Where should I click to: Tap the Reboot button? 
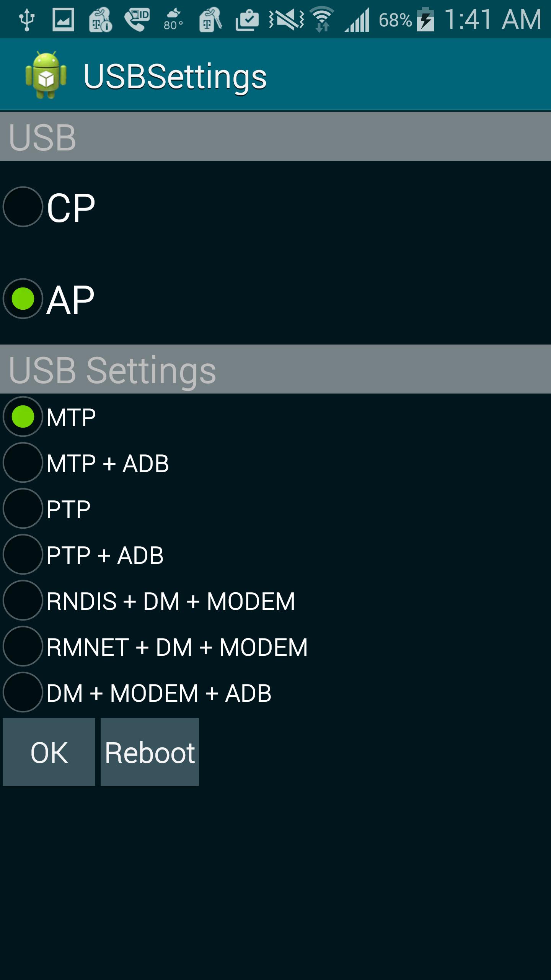[150, 752]
